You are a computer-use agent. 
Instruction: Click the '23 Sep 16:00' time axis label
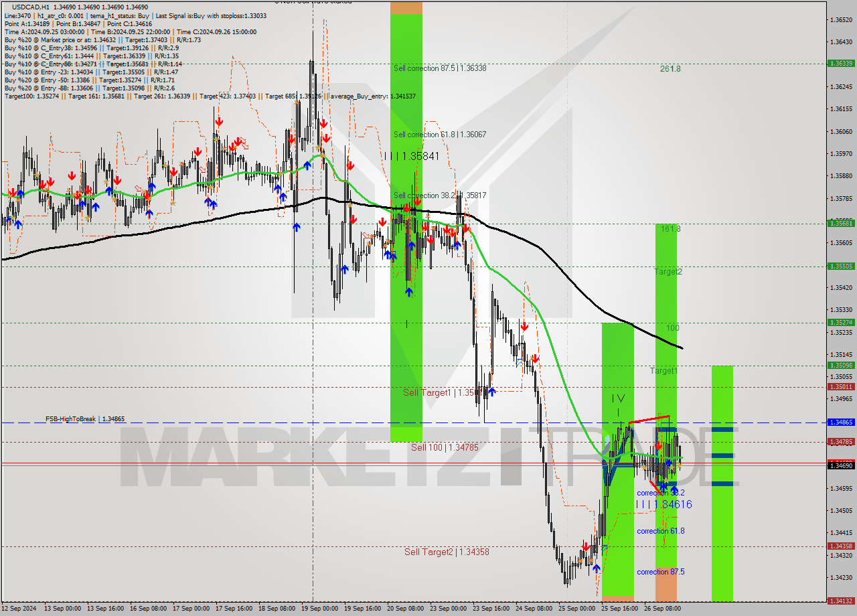[x=491, y=609]
